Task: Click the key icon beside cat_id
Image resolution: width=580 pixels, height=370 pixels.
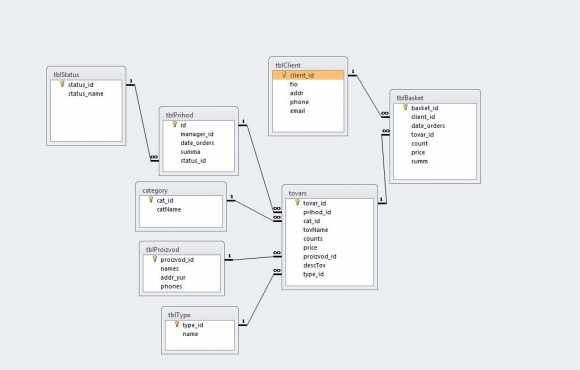Action: pos(151,200)
